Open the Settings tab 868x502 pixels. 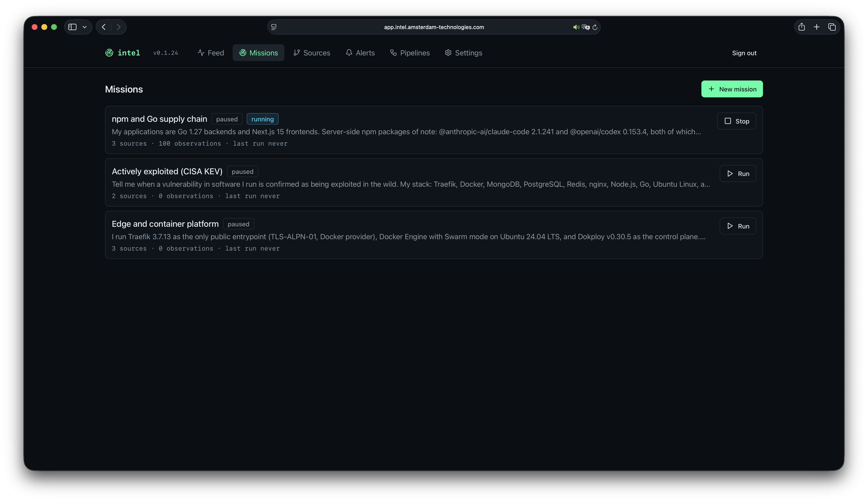(x=464, y=53)
